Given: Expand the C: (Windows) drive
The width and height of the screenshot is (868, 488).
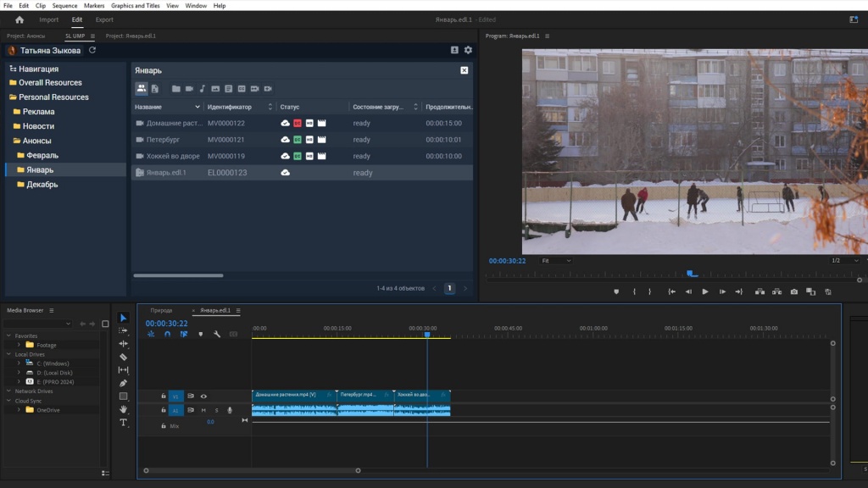Looking at the screenshot, I should 19,363.
